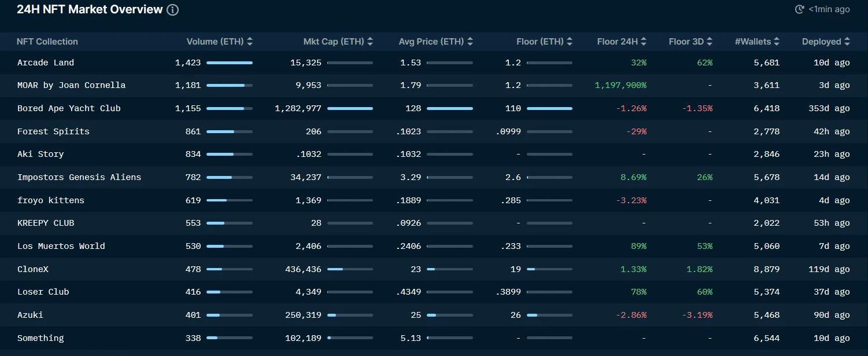Viewport: 868px width, 356px height.
Task: Open the Impostors Genesis Aliens collection
Action: (x=79, y=177)
